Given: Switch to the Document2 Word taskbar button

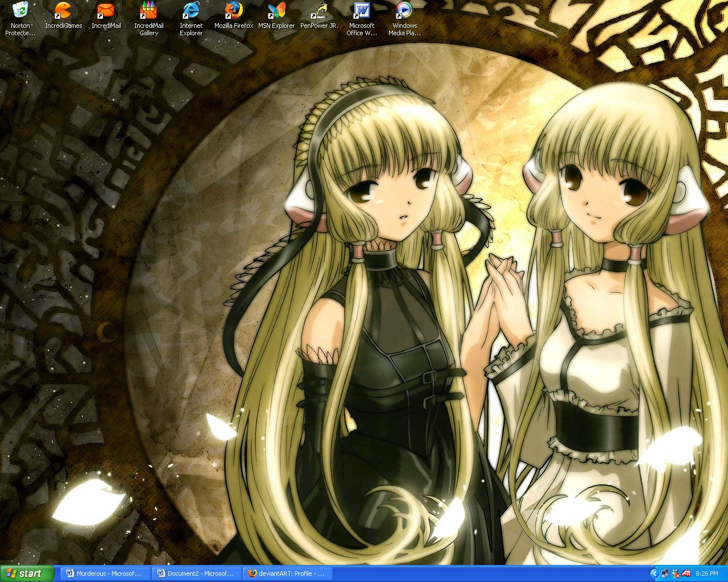Looking at the screenshot, I should 196,574.
